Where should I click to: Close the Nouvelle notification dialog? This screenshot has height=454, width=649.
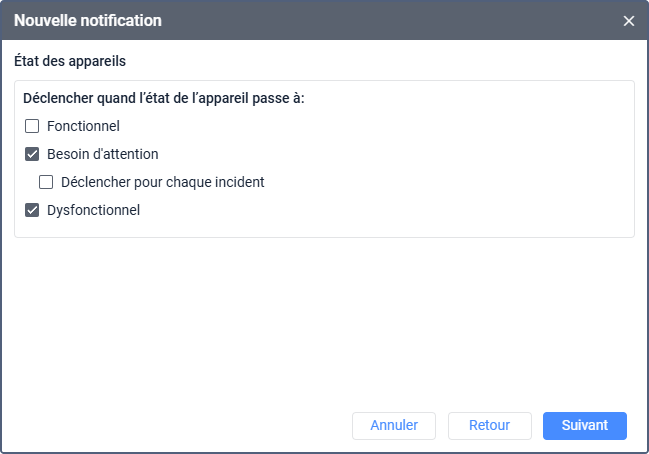628,21
